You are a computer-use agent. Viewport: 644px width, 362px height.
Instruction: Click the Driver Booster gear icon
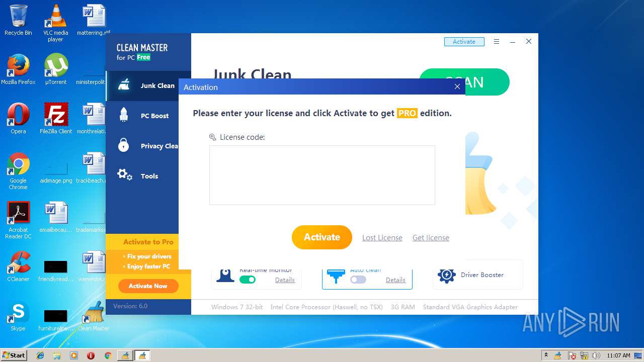click(447, 275)
